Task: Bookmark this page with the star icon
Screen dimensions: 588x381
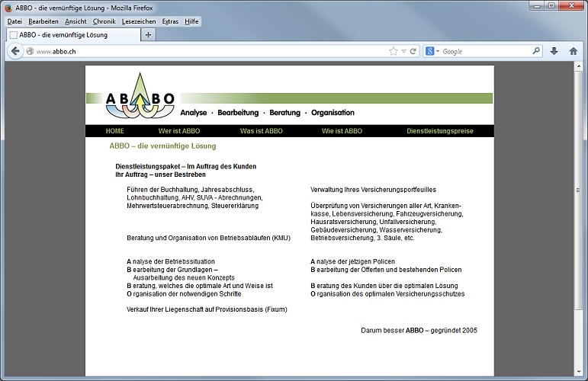Action: [x=393, y=51]
